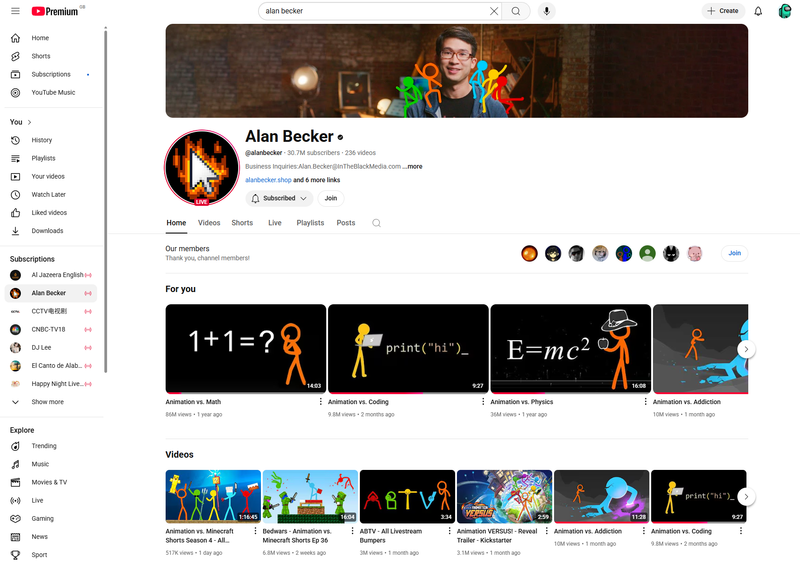
Task: Open Trending in Explore
Action: [51, 446]
